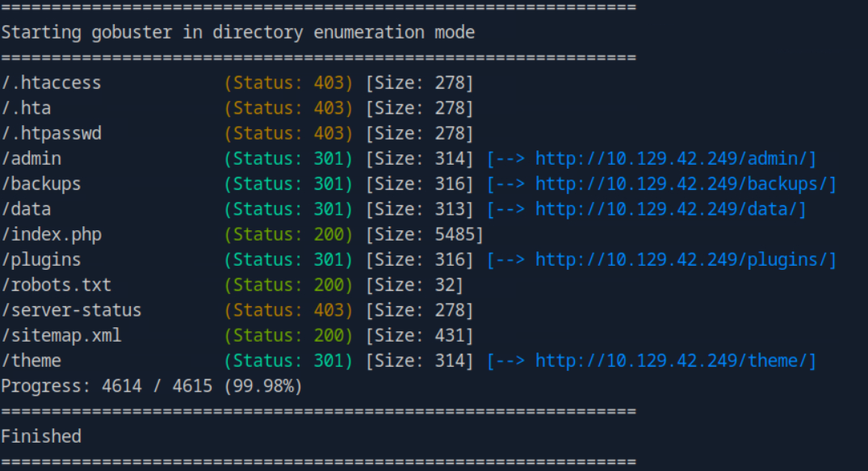Image resolution: width=868 pixels, height=471 pixels.
Task: Click the /index.php path text
Action: (x=52, y=235)
